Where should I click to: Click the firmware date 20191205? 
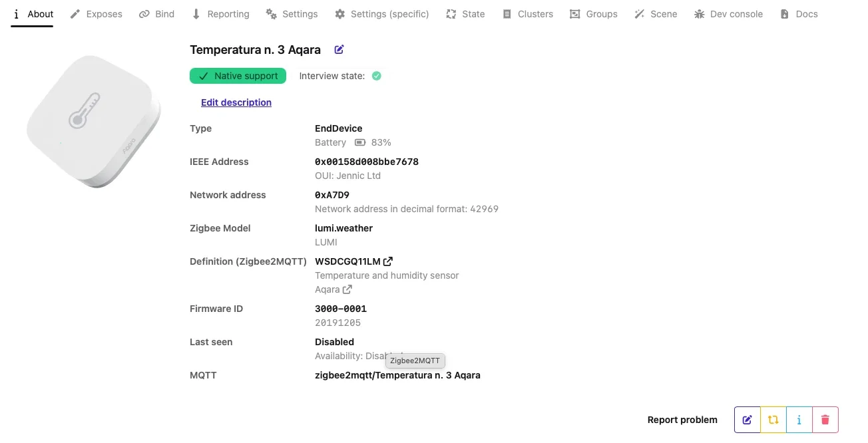coord(338,323)
